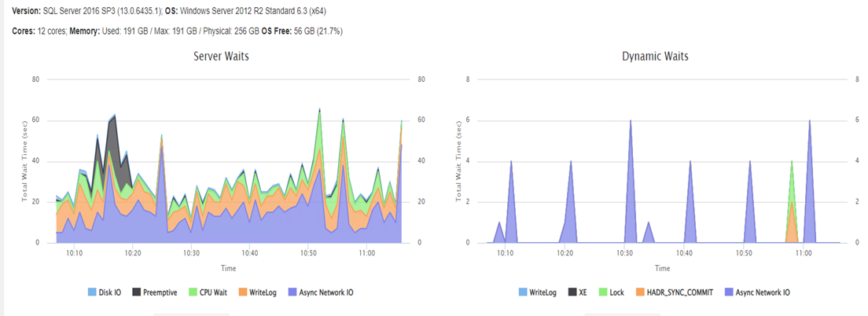Toggle Preemptive series in Server Waits legend
This screenshot has height=316, width=868.
click(x=156, y=292)
